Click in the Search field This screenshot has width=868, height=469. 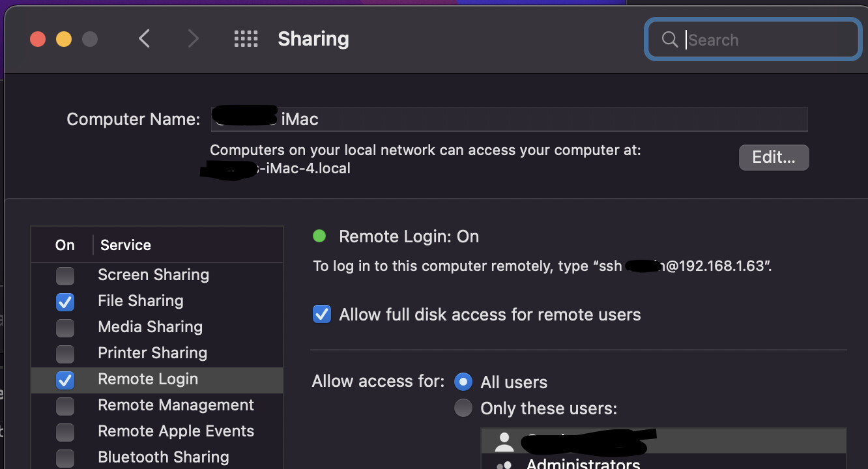(753, 40)
